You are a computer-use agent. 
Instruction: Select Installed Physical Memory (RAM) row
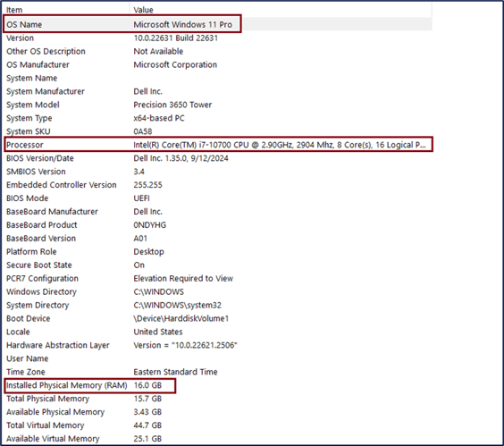tap(217, 385)
